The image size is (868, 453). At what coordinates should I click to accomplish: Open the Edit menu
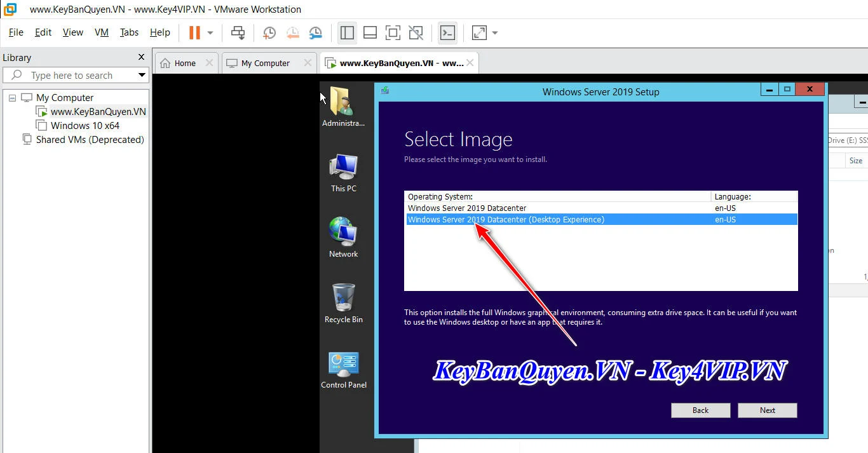43,32
